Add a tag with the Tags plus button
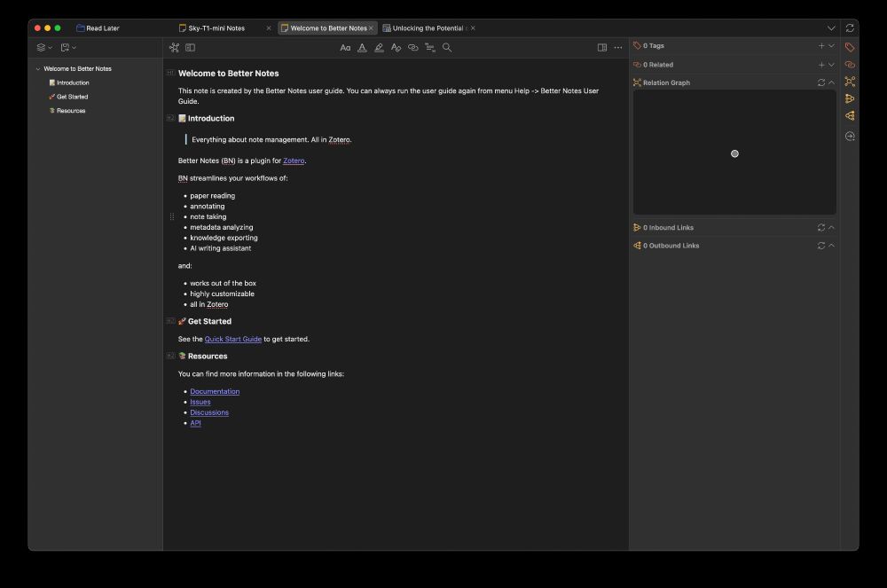Screen dimensions: 887x588 821,46
